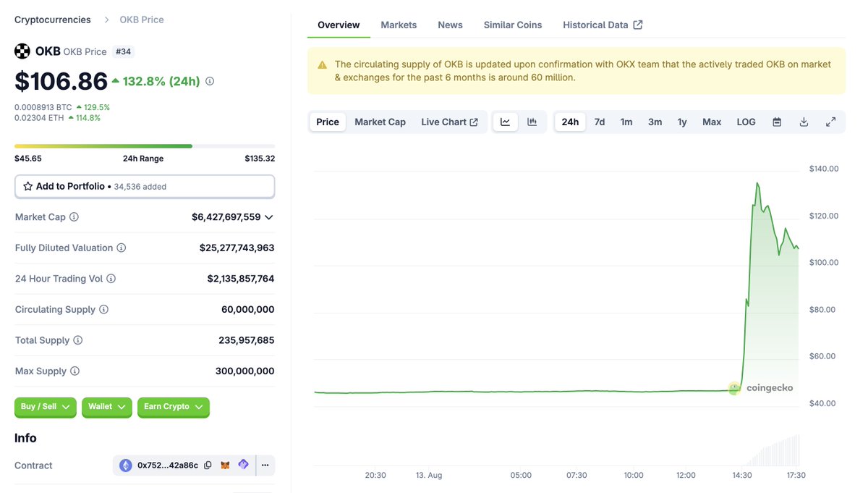This screenshot has height=493, width=868.
Task: Click the 235,957,685 total supply value
Action: tap(247, 340)
